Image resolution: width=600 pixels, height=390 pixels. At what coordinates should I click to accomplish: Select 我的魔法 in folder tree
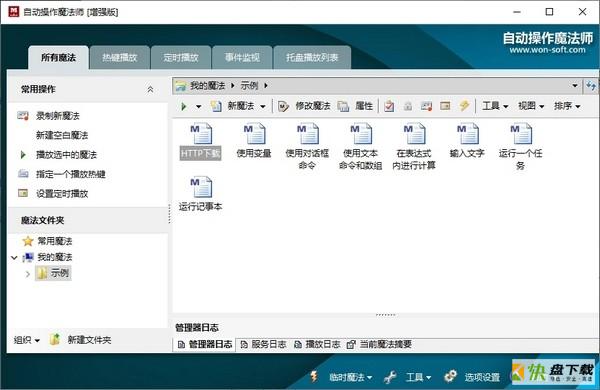point(55,257)
